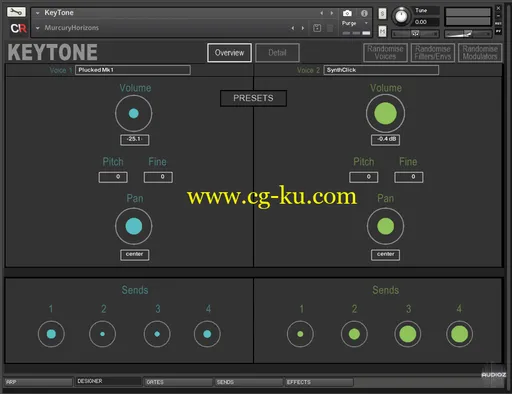
Task: Save snapshot with the disk icon
Action: point(317,28)
